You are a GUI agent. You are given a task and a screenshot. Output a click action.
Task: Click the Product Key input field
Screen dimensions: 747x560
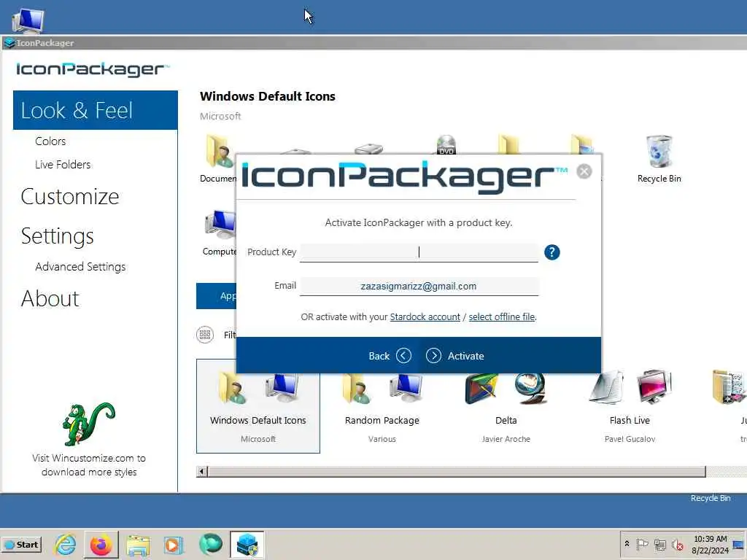pos(419,252)
